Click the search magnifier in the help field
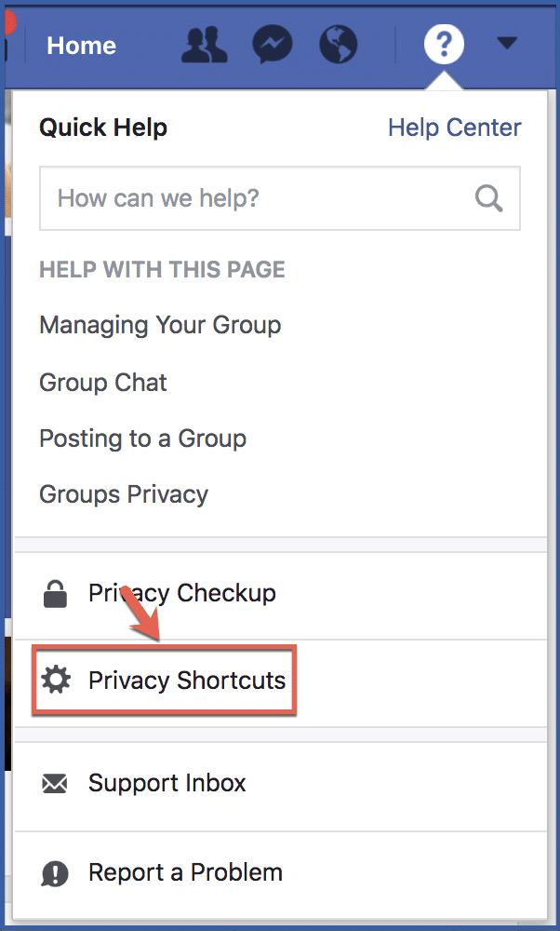 (x=488, y=197)
